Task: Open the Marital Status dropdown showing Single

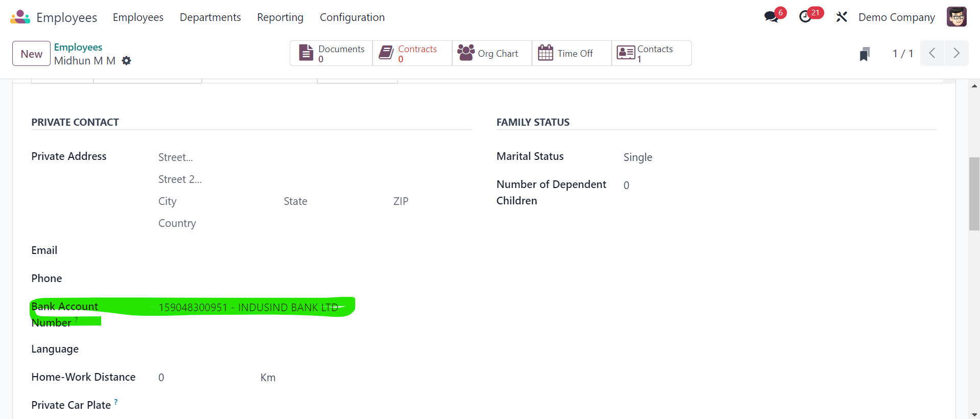Action: (780, 157)
